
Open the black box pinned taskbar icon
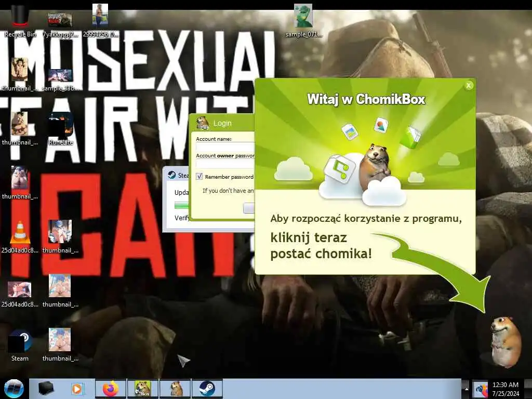click(46, 389)
